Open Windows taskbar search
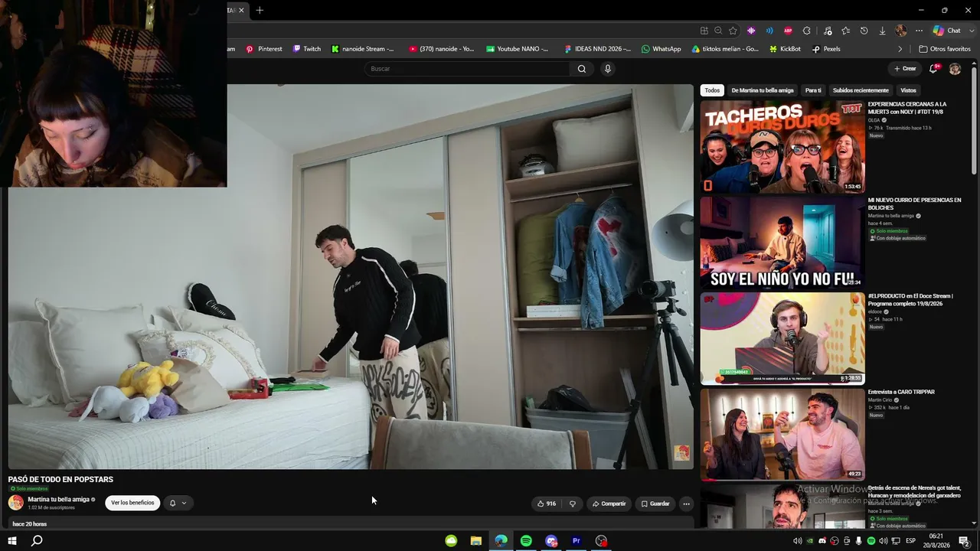 click(37, 541)
